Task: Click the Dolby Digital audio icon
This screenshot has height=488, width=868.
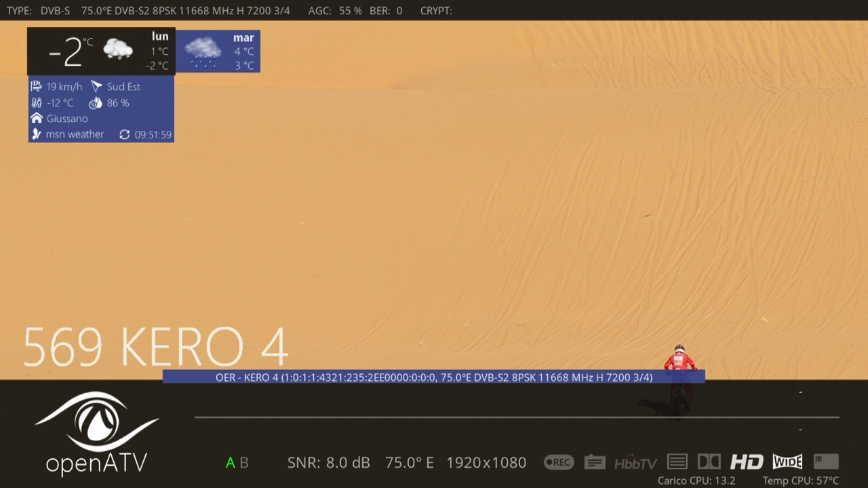Action: 709,462
